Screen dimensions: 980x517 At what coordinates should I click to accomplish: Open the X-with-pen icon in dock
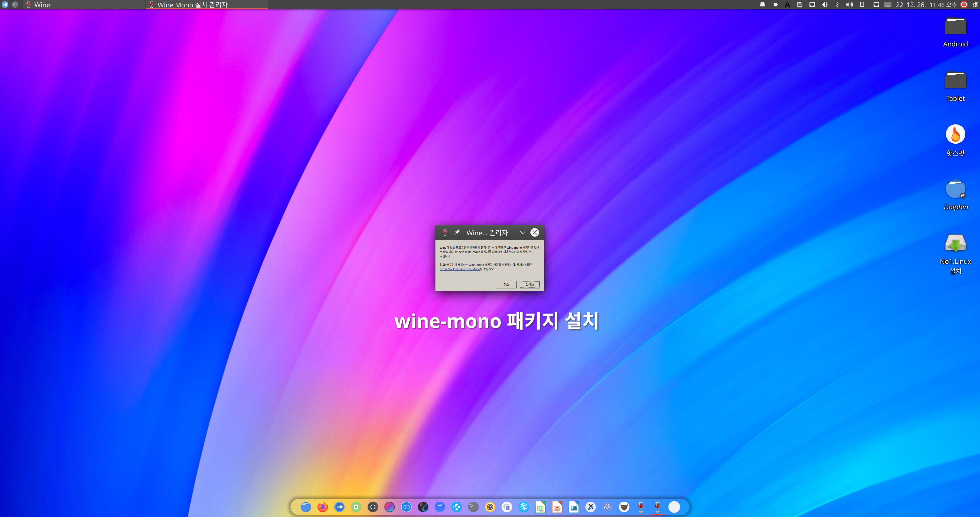[x=590, y=507]
